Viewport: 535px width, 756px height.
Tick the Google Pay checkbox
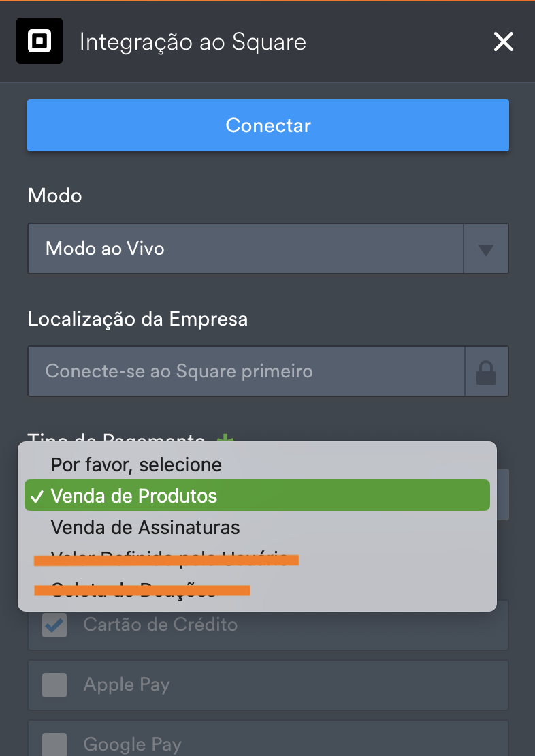[54, 744]
